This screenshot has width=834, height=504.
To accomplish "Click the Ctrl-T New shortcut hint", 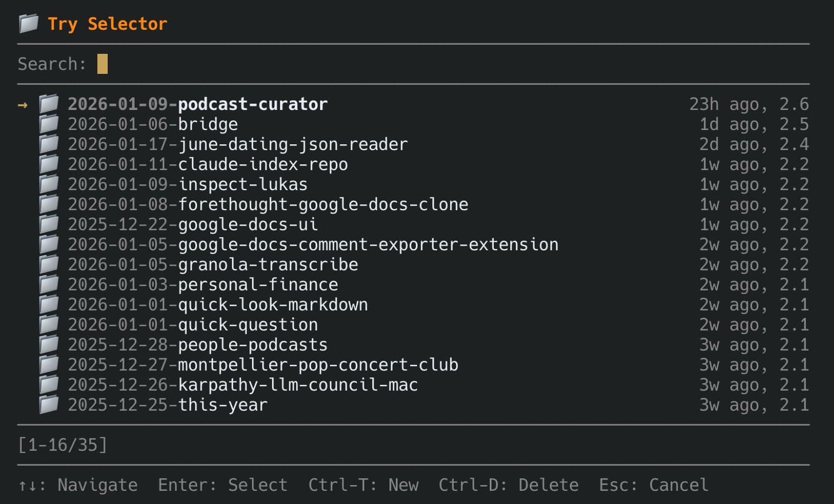I will pyautogui.click(x=363, y=485).
